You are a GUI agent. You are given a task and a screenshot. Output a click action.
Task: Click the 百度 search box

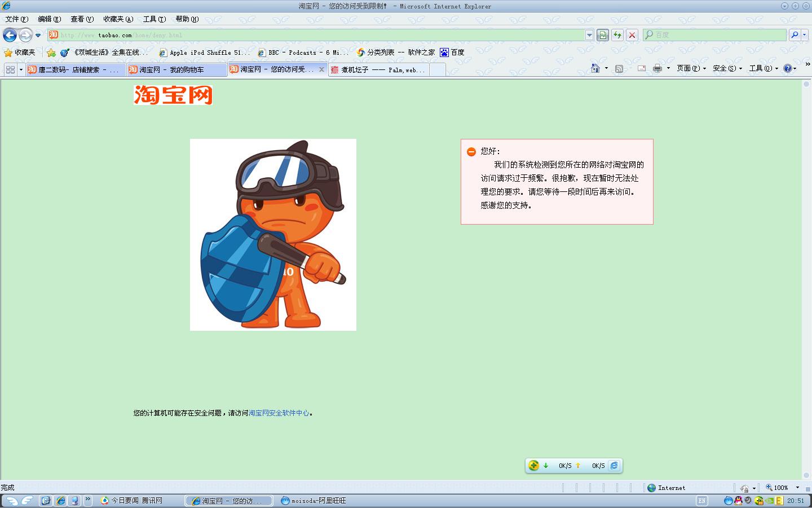pyautogui.click(x=714, y=35)
